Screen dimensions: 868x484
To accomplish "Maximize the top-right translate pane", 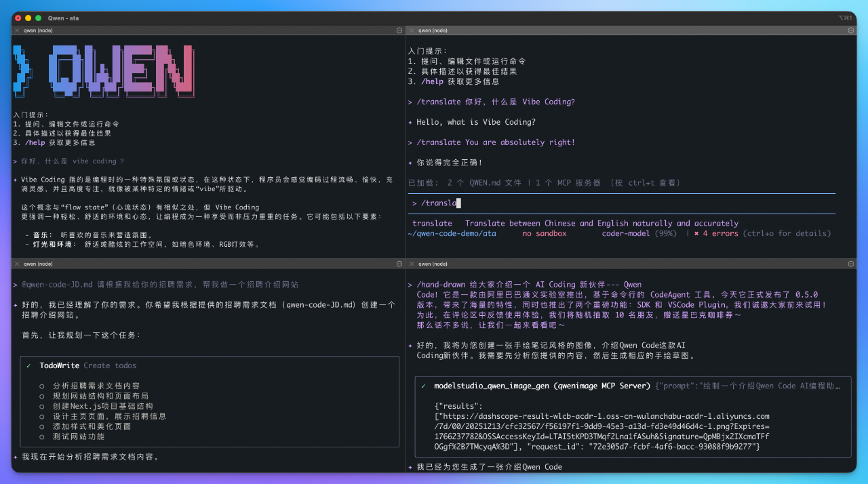I will click(852, 30).
